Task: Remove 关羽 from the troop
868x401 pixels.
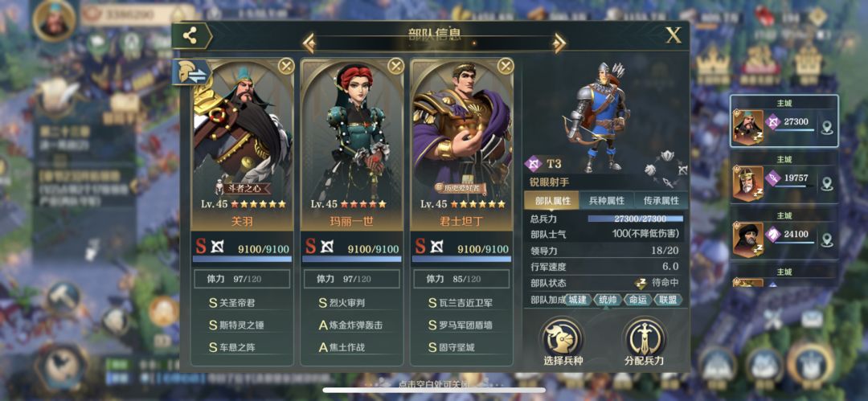Action: click(x=285, y=66)
